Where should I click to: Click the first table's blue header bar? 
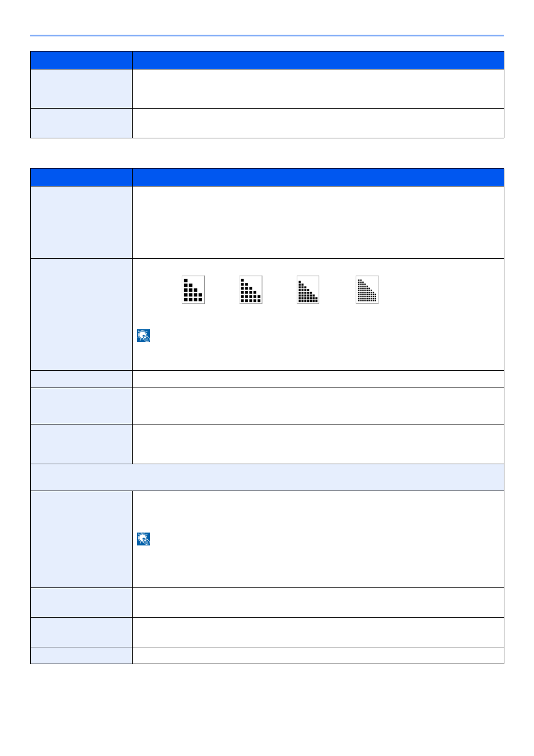(x=267, y=60)
